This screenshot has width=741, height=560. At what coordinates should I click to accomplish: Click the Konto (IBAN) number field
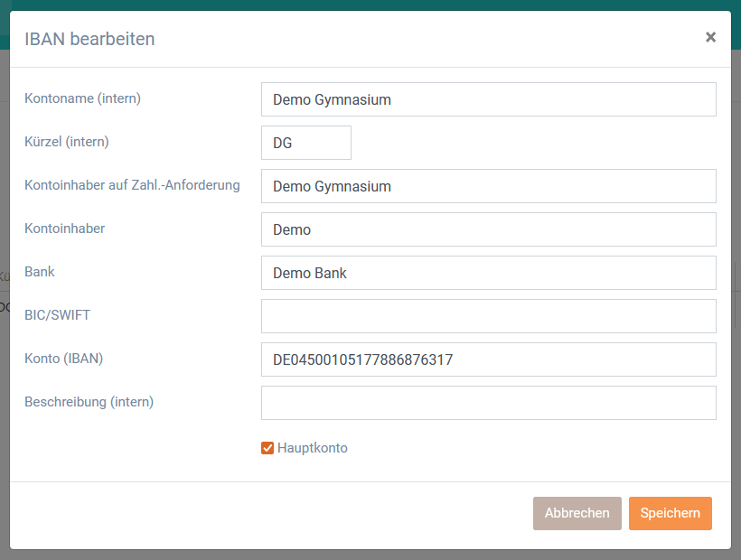pos(489,359)
